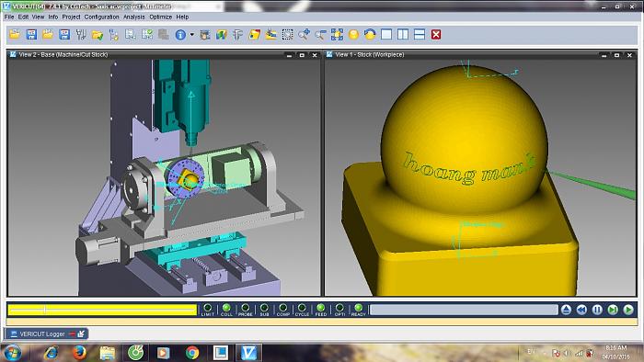Open the Analysis menu
The height and width of the screenshot is (362, 644).
(x=134, y=17)
